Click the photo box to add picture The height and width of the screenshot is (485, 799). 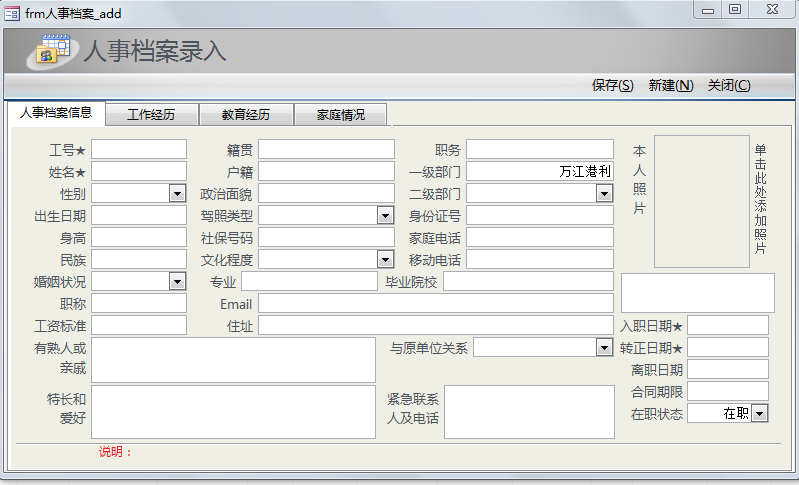(x=701, y=201)
